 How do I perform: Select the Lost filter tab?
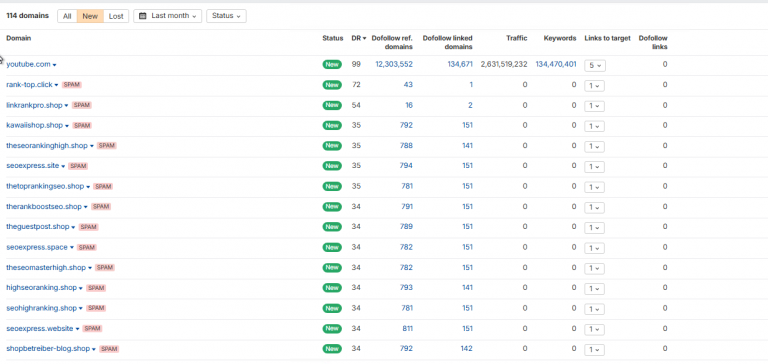[116, 16]
